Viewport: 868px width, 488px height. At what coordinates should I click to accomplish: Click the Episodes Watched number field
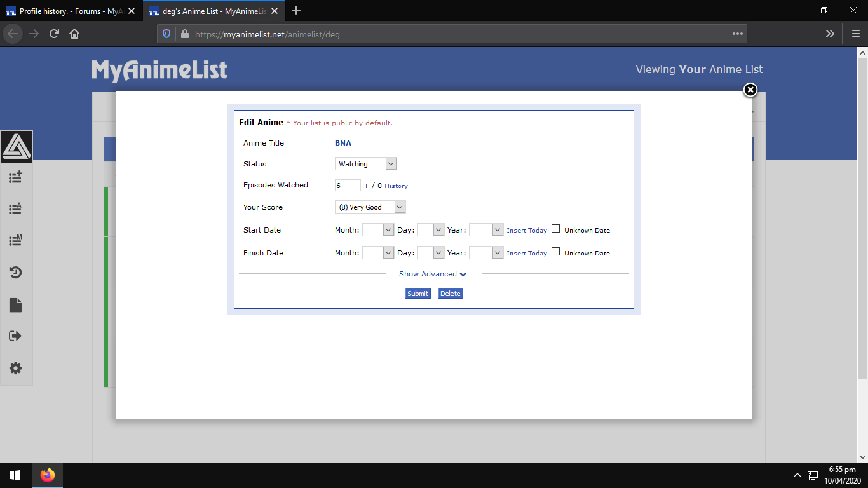click(x=347, y=186)
